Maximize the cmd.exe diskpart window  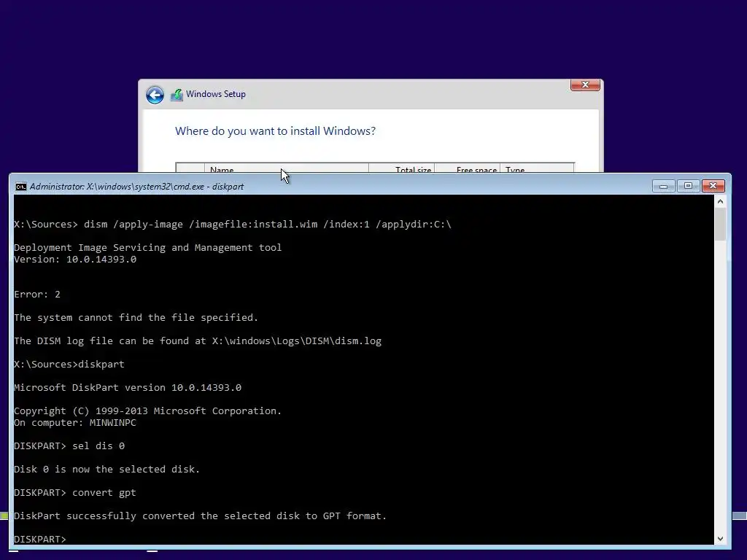pyautogui.click(x=688, y=186)
